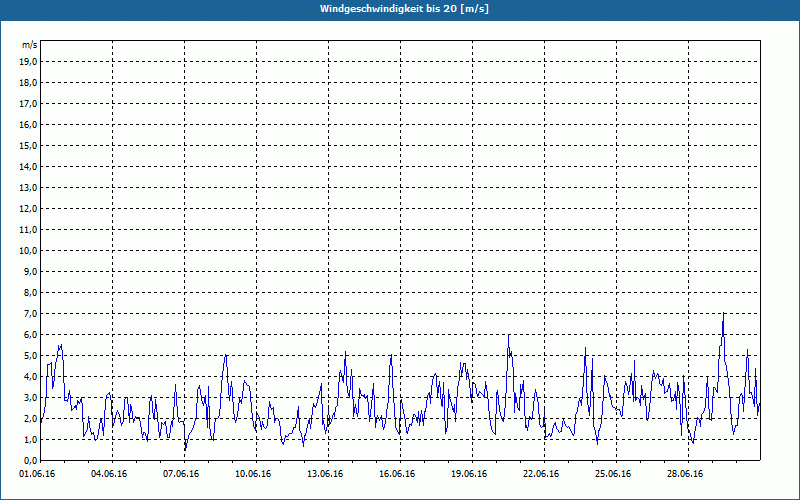Click the 07.06.16 date label
This screenshot has height=500, width=800.
point(181,474)
